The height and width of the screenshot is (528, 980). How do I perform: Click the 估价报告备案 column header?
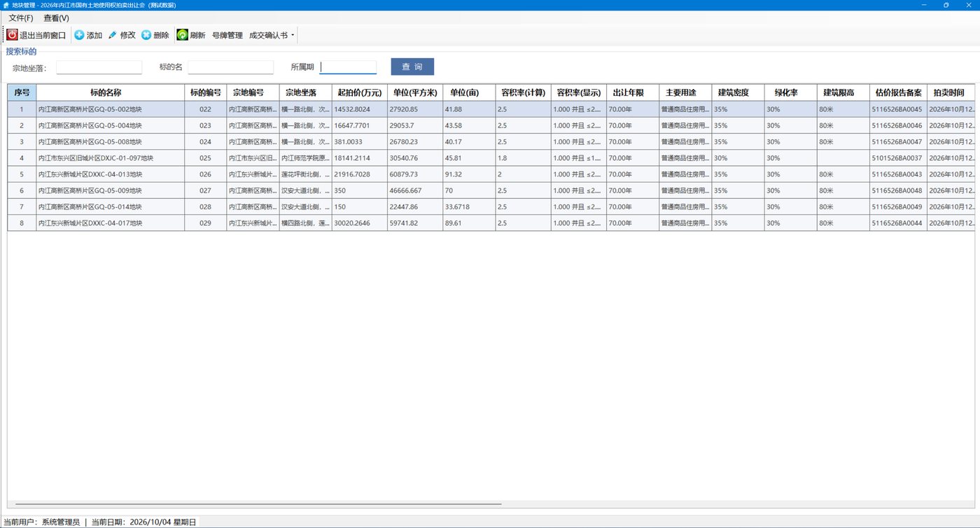tap(899, 92)
